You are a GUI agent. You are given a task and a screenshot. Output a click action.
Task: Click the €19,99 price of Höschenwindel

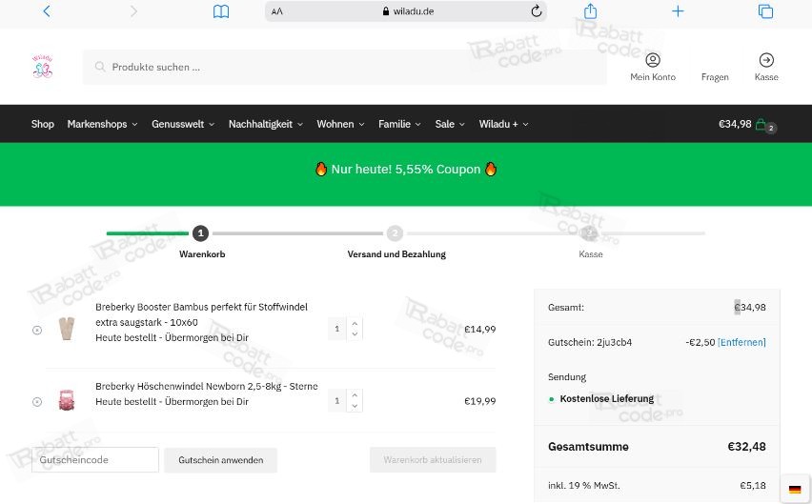click(479, 401)
